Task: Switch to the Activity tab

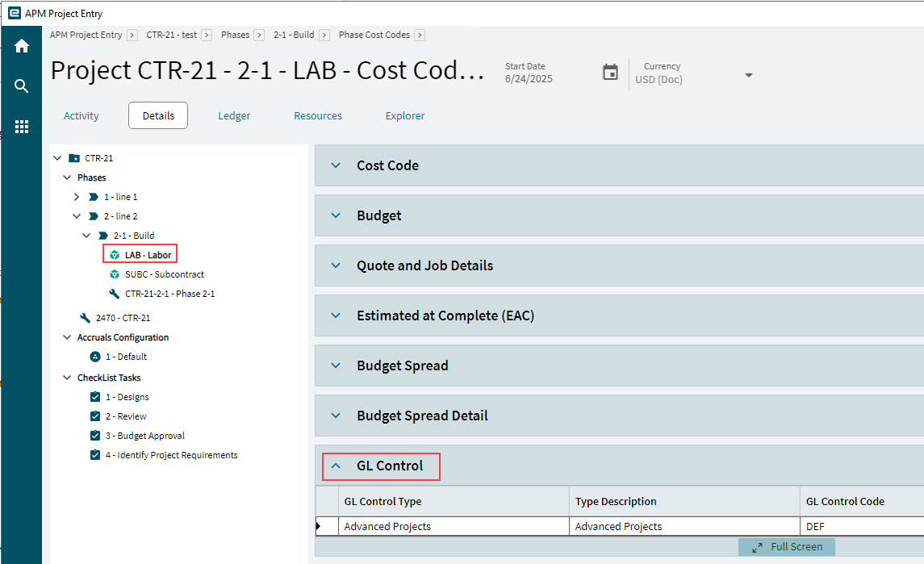Action: [x=82, y=115]
